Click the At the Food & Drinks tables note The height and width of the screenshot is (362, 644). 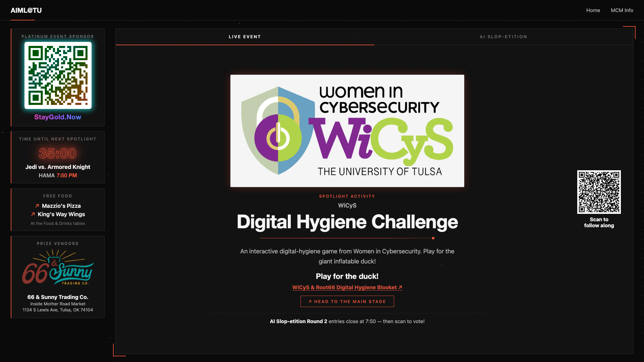[x=58, y=224]
